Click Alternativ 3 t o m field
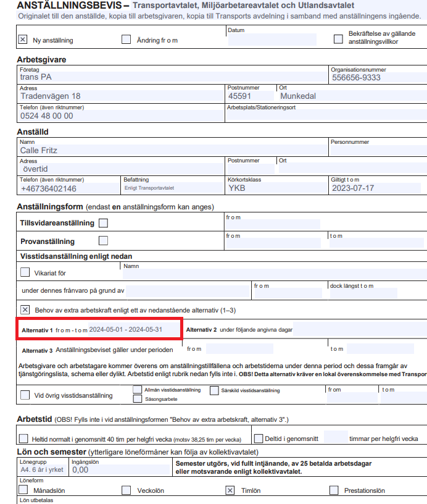Viewport: 427px width, 504px height. [x=381, y=349]
